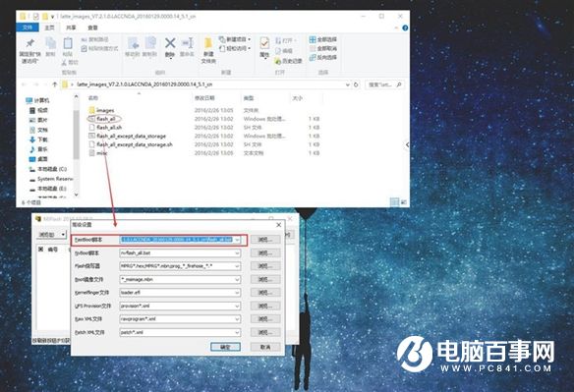The width and height of the screenshot is (574, 392).
Task: Open the address bar history dropdown arrow
Action: click(347, 84)
